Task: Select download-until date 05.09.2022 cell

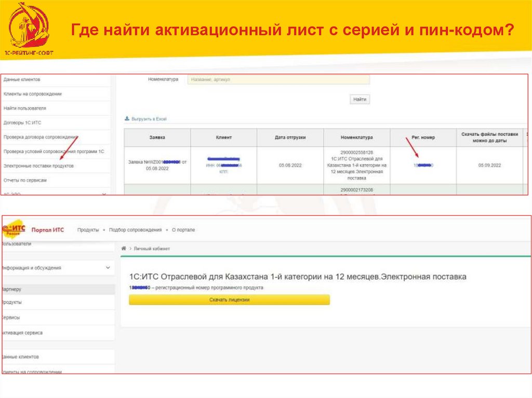Action: [489, 165]
